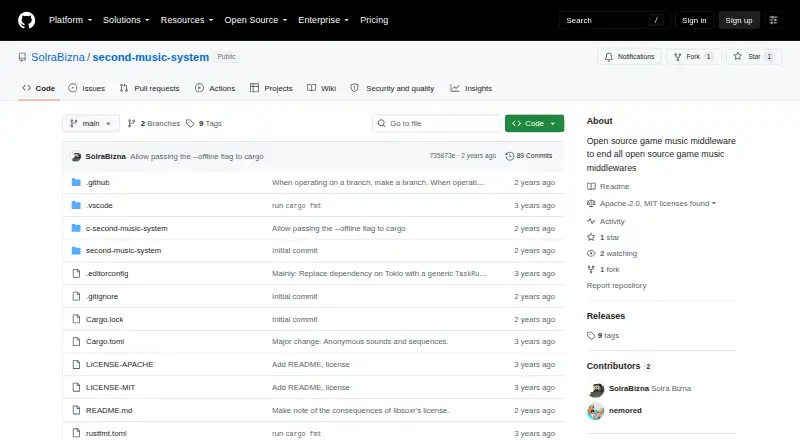Click the Fork icon button

(678, 57)
